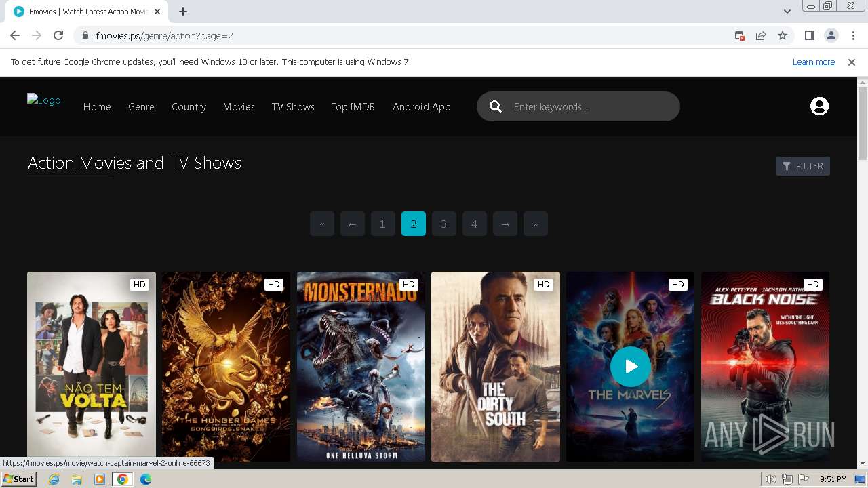Bookmark this page with the star
Viewport: 868px width, 488px height.
click(783, 35)
